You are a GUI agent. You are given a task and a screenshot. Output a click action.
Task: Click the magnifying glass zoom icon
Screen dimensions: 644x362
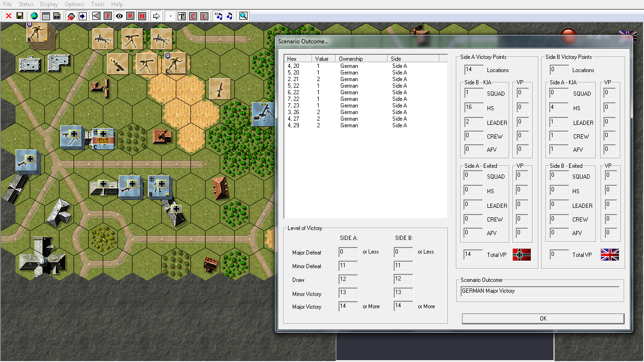pos(243,16)
